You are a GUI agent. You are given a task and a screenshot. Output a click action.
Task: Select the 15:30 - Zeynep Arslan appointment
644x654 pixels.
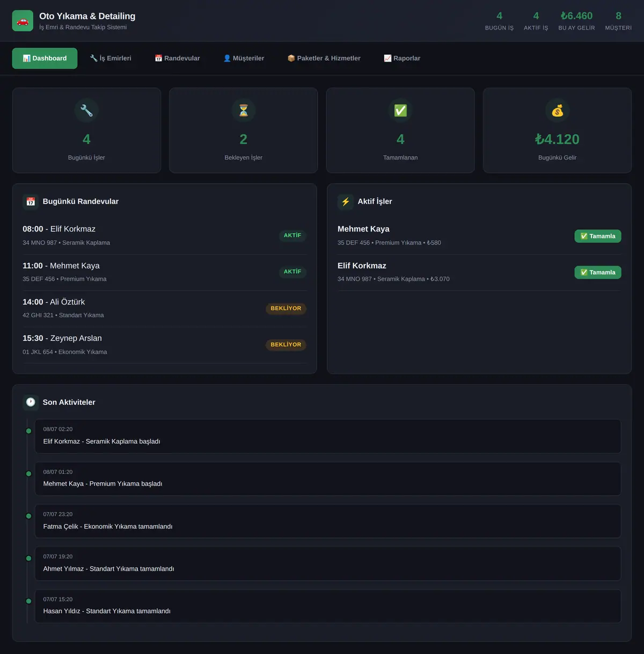click(164, 345)
